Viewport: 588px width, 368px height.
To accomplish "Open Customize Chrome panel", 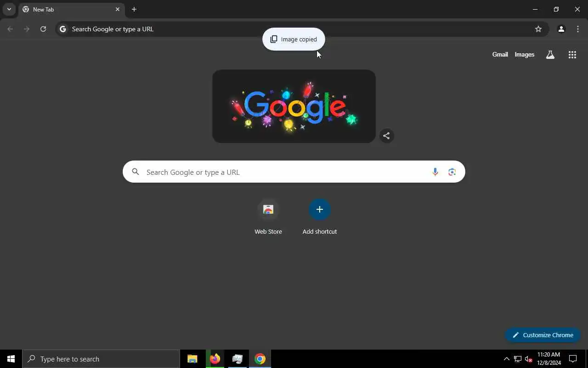I will [543, 335].
